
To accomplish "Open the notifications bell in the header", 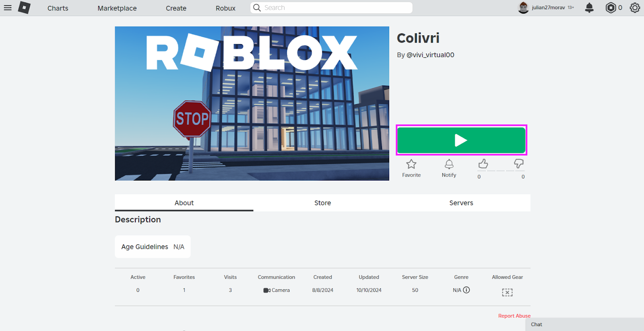I will 589,8.
